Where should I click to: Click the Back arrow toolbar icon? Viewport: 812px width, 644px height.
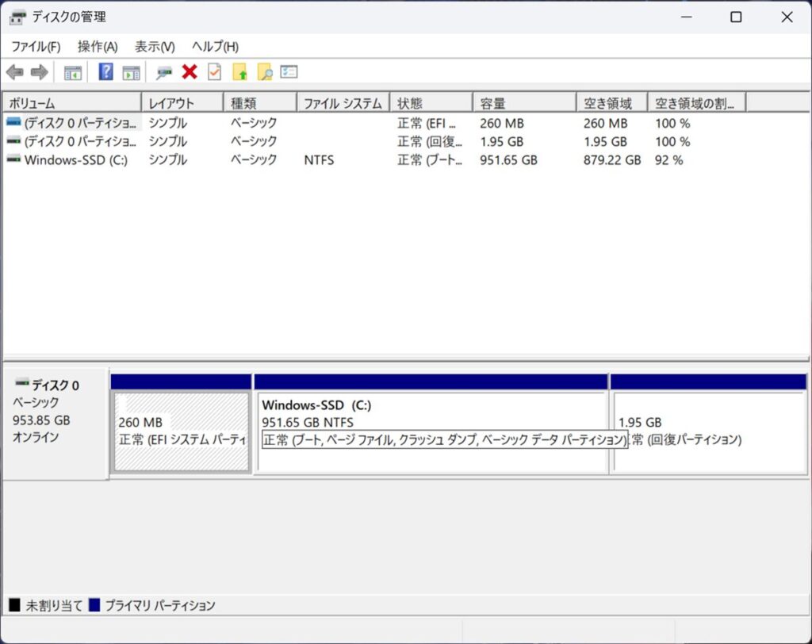(15, 72)
